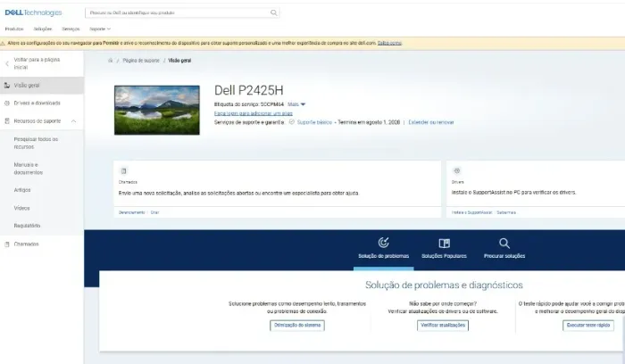Click the Criar link in Chamados card
The height and width of the screenshot is (364, 625).
(x=154, y=212)
